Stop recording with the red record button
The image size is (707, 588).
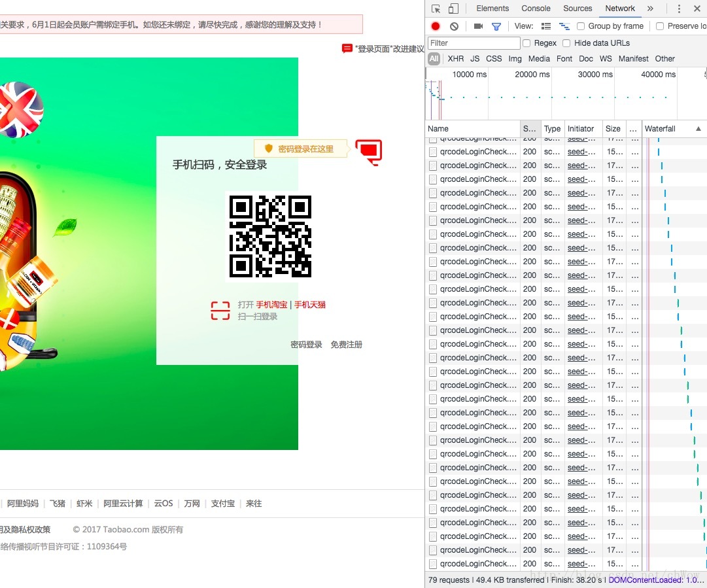pos(435,26)
